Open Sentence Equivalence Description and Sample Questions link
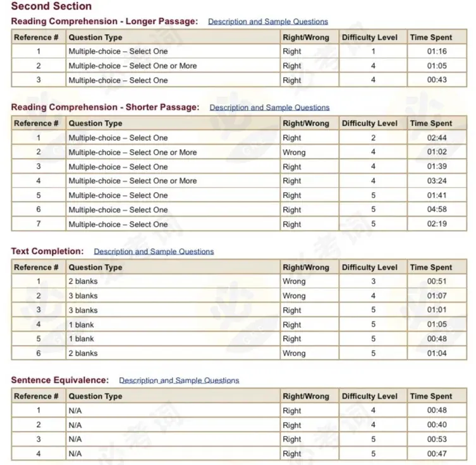This screenshot has width=476, height=465. click(179, 380)
